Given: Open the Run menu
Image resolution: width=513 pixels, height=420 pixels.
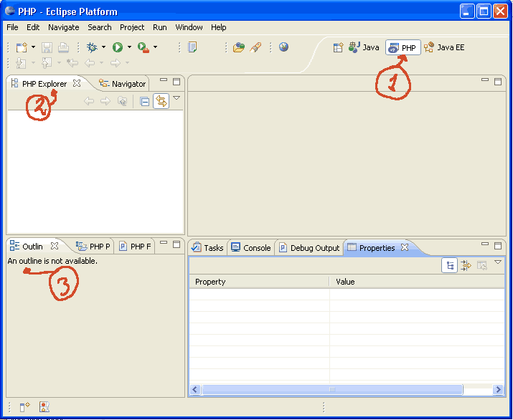Looking at the screenshot, I should [x=160, y=27].
